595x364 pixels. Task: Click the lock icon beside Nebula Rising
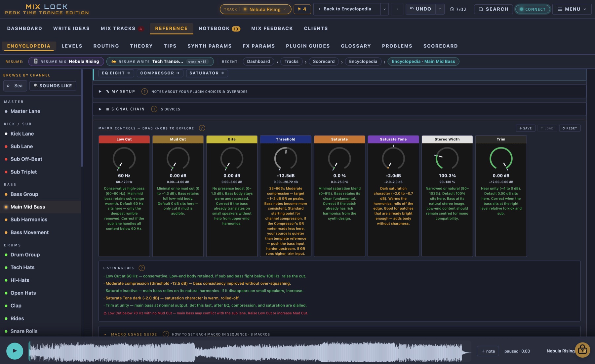pos(582,350)
